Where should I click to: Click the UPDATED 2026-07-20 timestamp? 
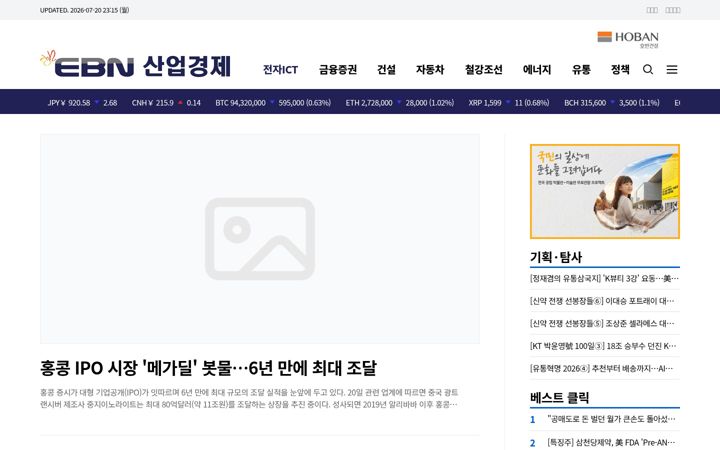click(x=84, y=10)
